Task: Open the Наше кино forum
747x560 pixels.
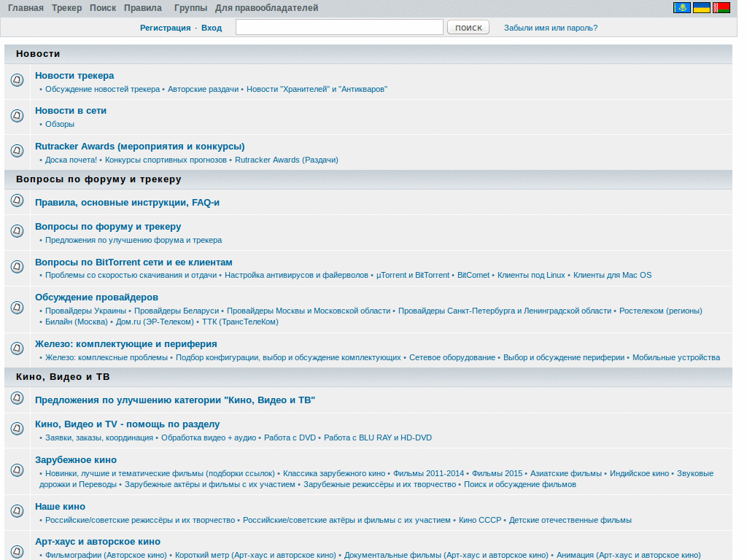Action: tap(60, 507)
